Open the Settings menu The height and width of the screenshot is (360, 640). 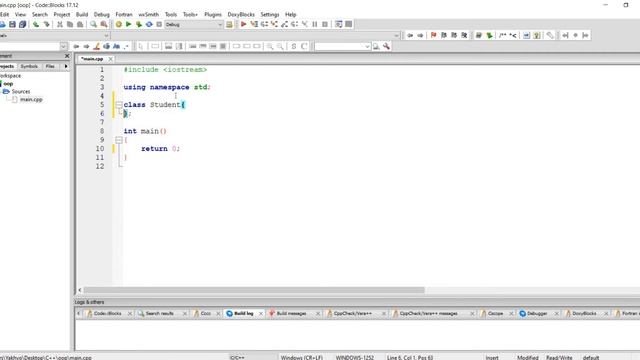point(269,14)
